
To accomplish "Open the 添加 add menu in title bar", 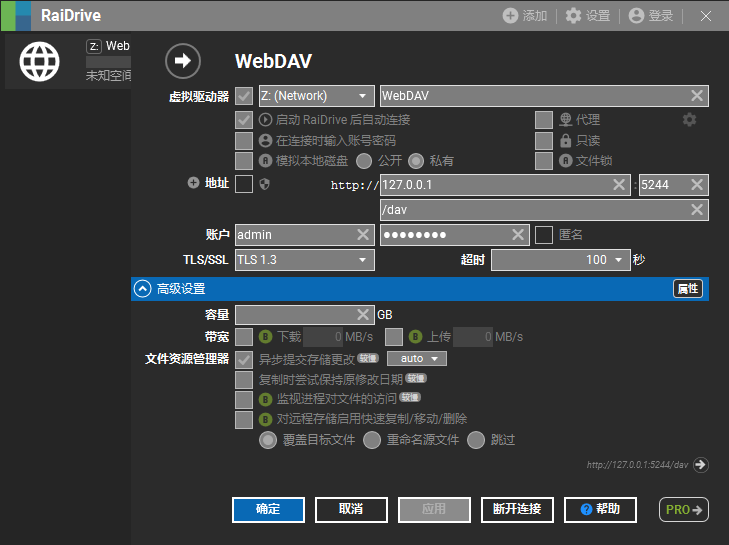I will coord(525,16).
